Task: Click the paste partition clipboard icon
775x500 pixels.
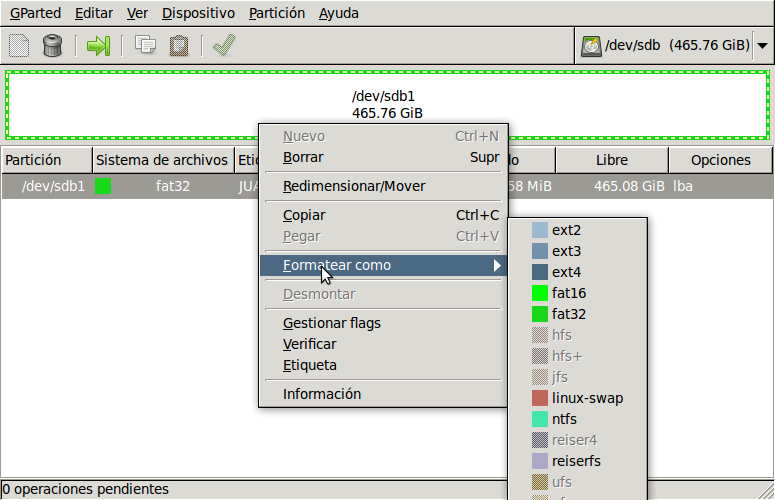Action: pyautogui.click(x=179, y=45)
